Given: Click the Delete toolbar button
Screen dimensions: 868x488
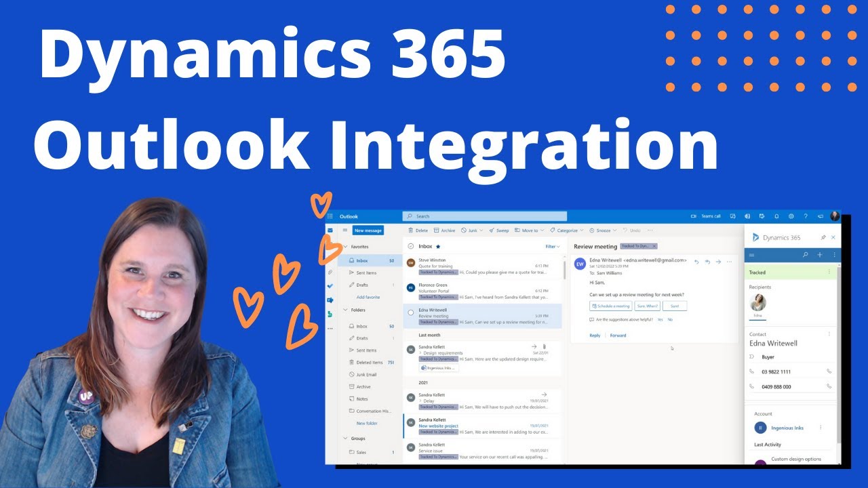Looking at the screenshot, I should (418, 230).
